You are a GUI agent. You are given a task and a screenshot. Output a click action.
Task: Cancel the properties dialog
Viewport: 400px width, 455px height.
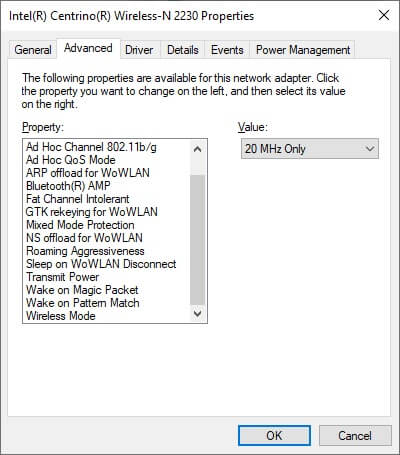click(355, 435)
